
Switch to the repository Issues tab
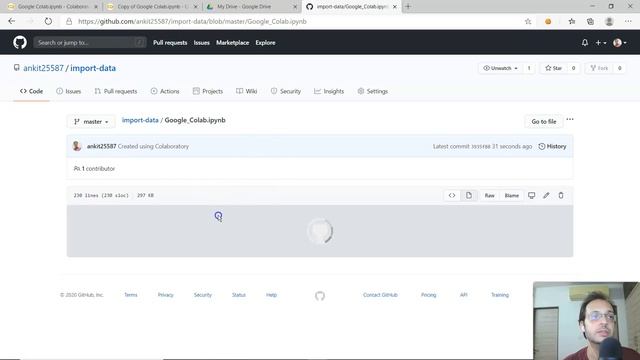click(x=69, y=91)
